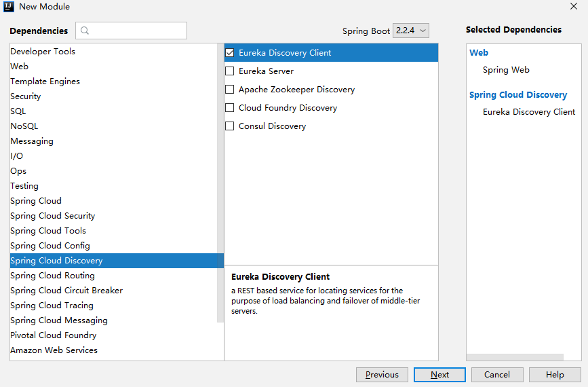Check the Cloud Foundry Discovery option

coord(229,108)
